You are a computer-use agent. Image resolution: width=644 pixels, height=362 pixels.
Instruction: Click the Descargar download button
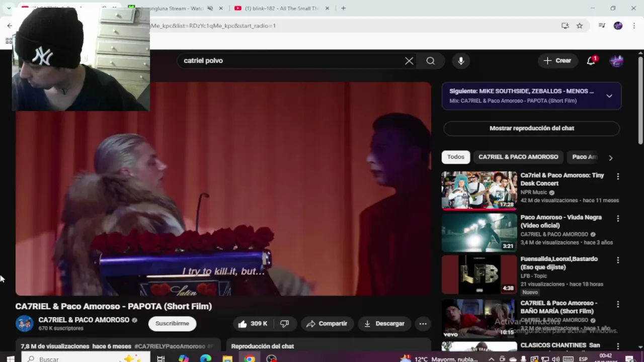(x=384, y=324)
